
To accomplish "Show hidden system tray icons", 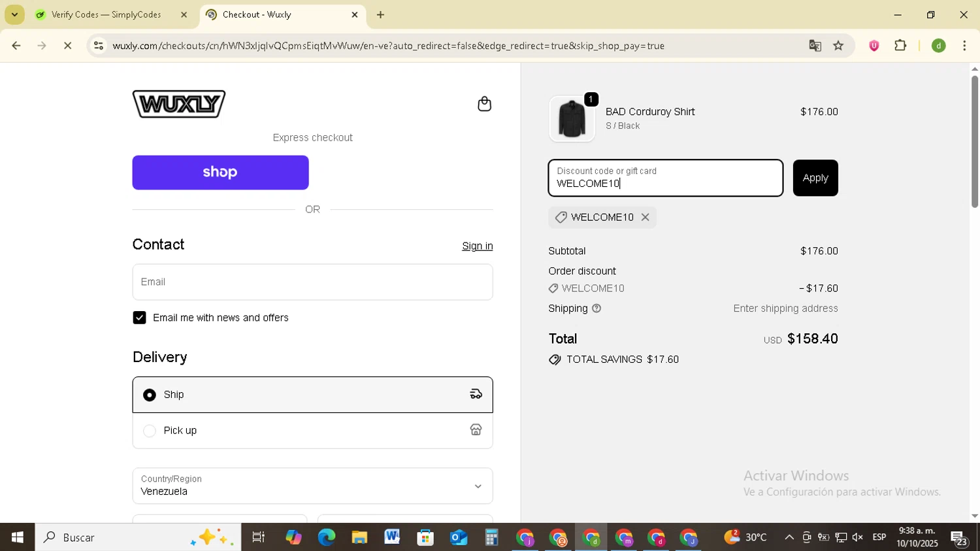I will pyautogui.click(x=789, y=537).
